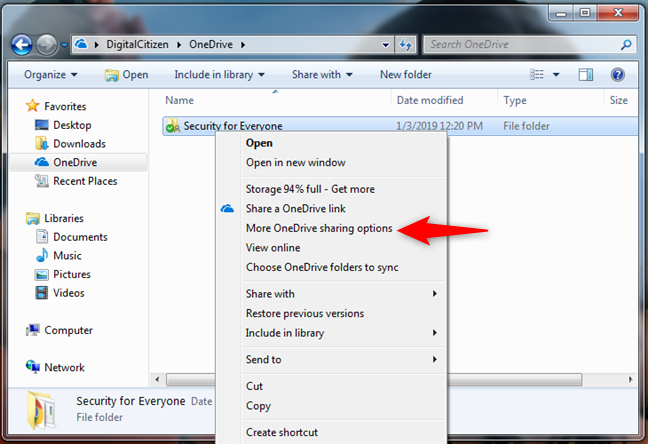The width and height of the screenshot is (648, 444).
Task: Click the folder thumbnail in details pane
Action: point(41,410)
